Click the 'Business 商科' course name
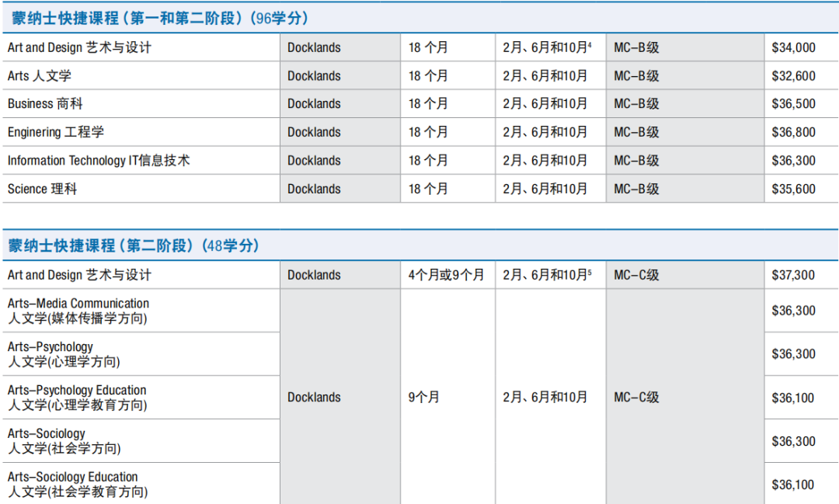839x504 pixels. [x=45, y=104]
